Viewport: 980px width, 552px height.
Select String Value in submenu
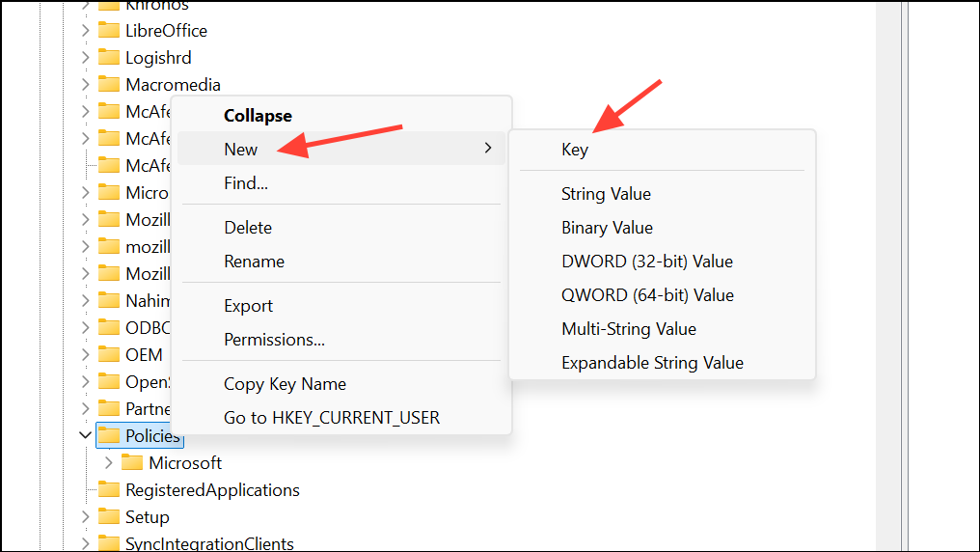click(606, 194)
